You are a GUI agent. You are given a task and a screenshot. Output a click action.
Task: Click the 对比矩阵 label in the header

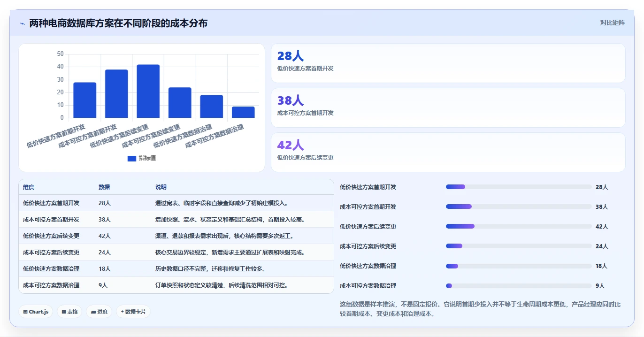(x=612, y=23)
